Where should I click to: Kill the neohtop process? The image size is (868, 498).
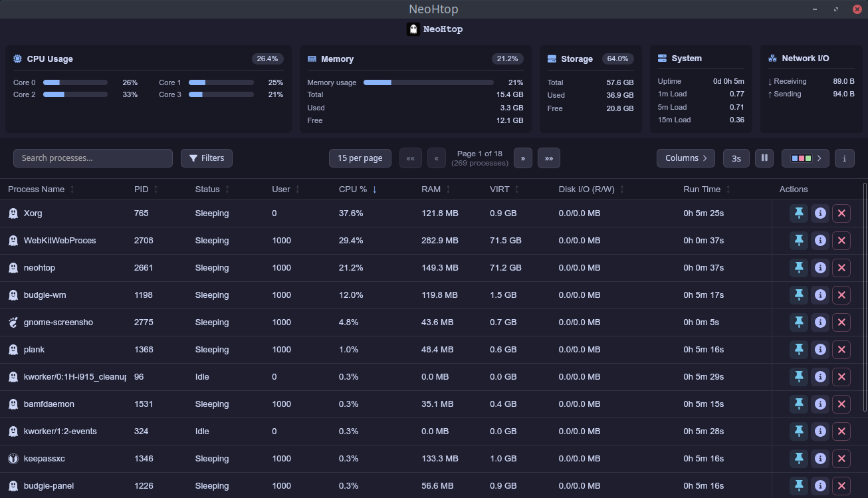click(841, 268)
